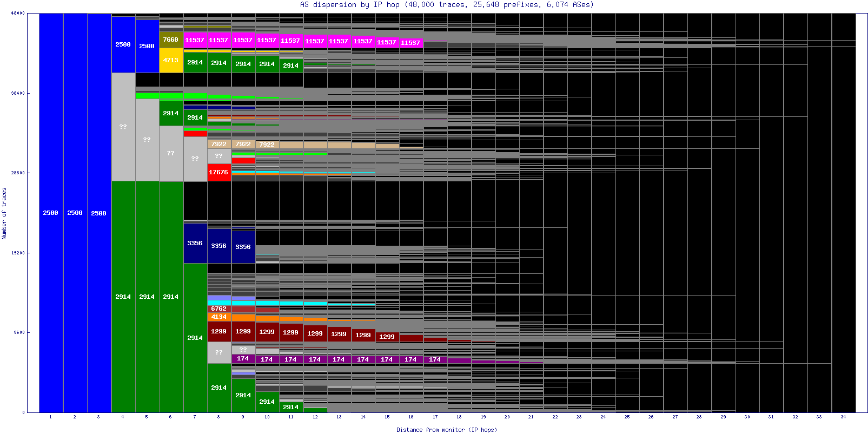The image size is (868, 433).
Task: Click the gray '??' block at hop 7
Action: point(195,159)
